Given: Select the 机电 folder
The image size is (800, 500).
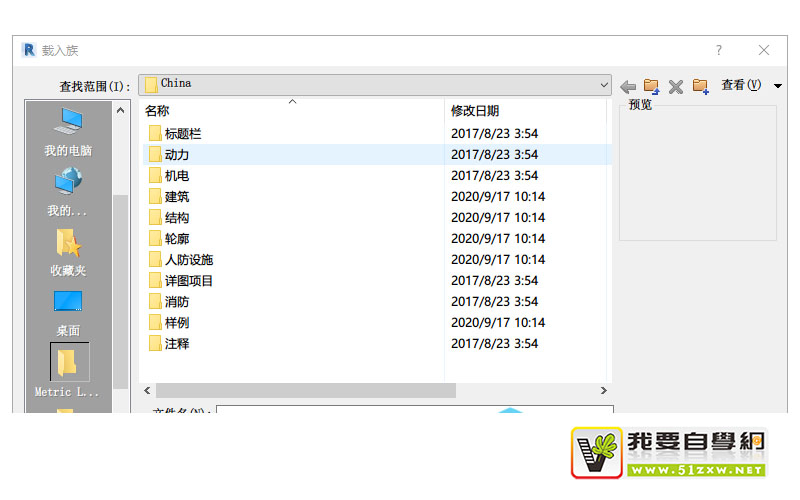Looking at the screenshot, I should point(176,176).
